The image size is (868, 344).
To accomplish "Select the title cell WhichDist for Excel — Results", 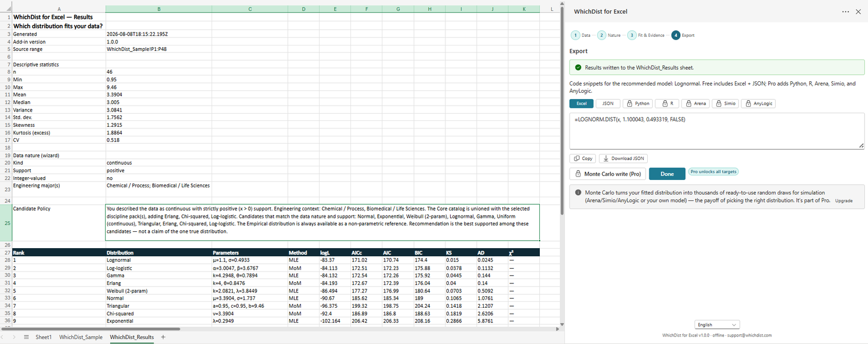I will point(59,17).
